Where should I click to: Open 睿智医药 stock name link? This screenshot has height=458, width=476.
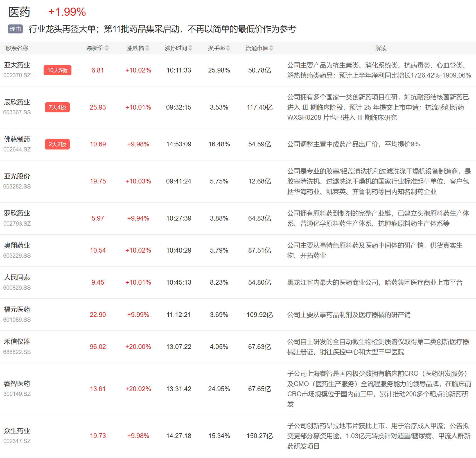[17, 384]
